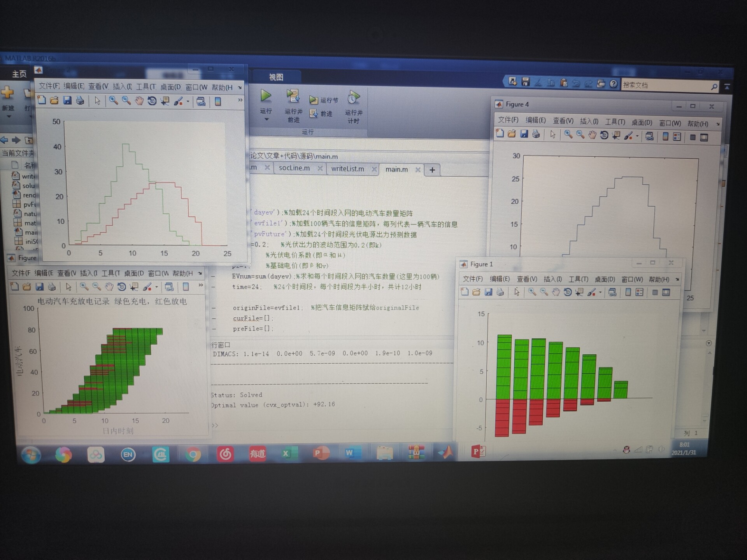
Task: Toggle Edit Plot arrow in Figure 1 toolbar
Action: pos(517,292)
